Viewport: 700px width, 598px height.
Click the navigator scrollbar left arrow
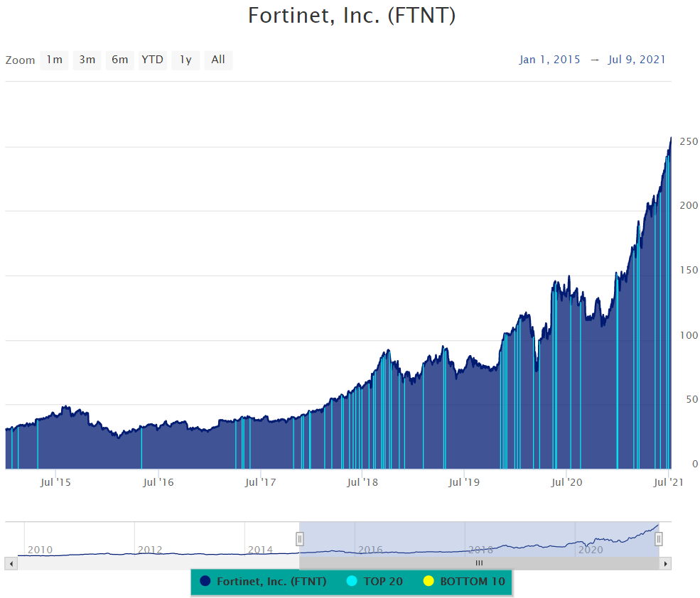pos(11,564)
